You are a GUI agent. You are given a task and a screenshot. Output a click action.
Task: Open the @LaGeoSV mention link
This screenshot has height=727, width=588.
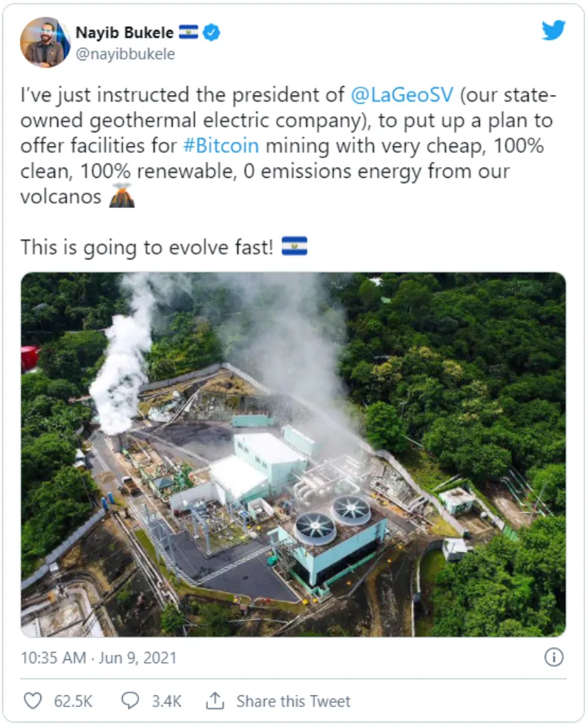(x=400, y=95)
